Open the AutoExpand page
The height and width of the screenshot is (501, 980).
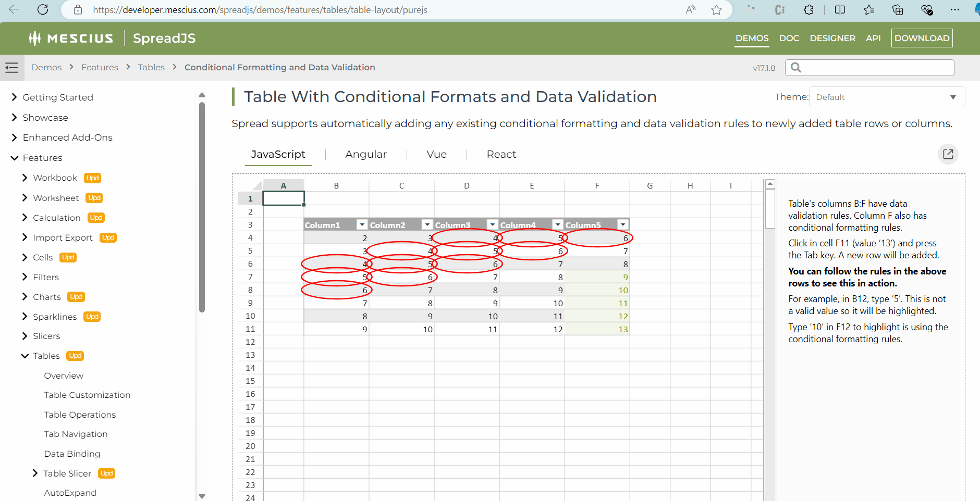[x=70, y=493]
